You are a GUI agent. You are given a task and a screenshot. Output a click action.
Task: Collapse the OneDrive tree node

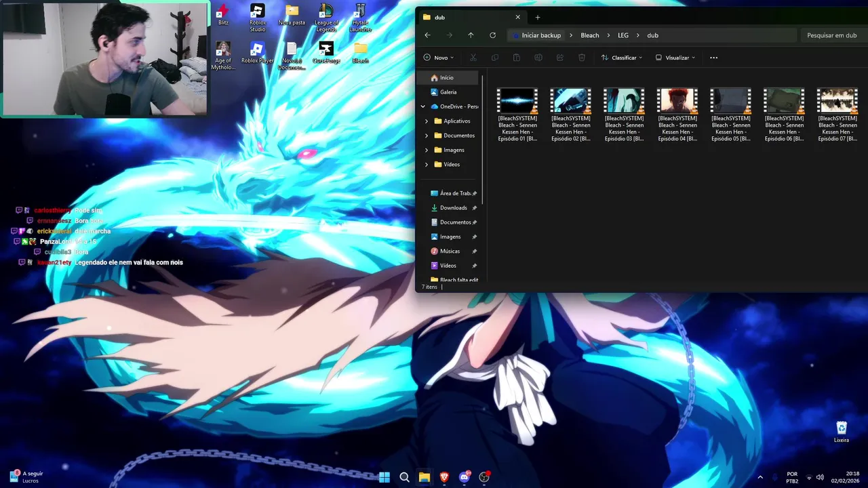pyautogui.click(x=423, y=106)
